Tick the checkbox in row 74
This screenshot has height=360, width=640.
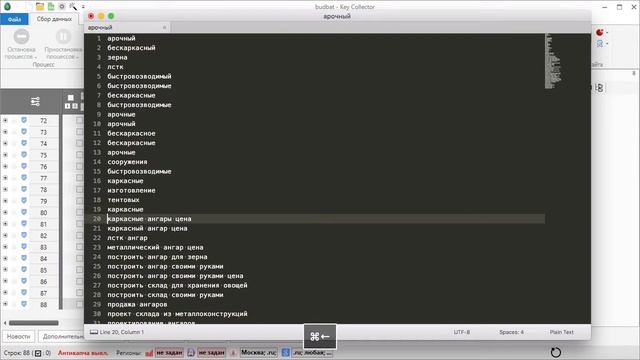point(79,143)
